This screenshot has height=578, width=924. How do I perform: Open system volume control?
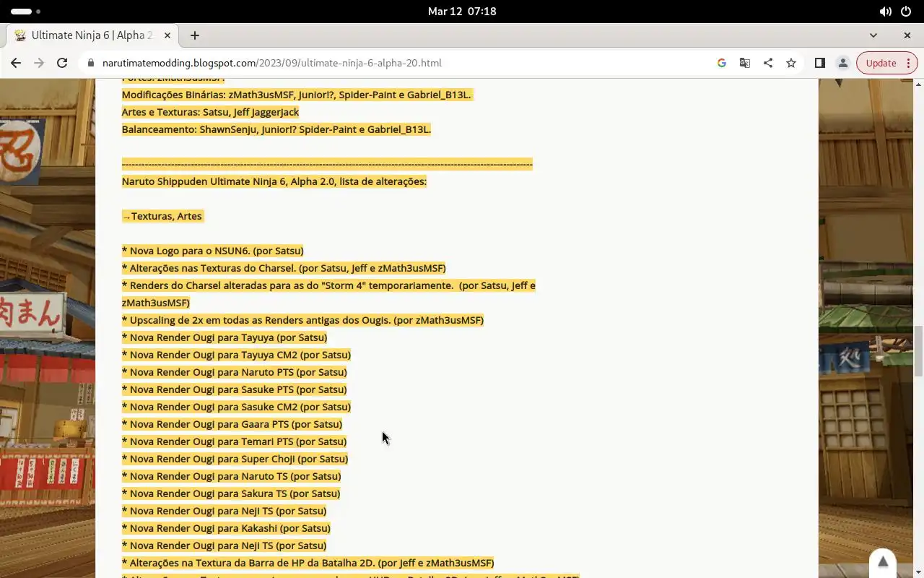885,12
